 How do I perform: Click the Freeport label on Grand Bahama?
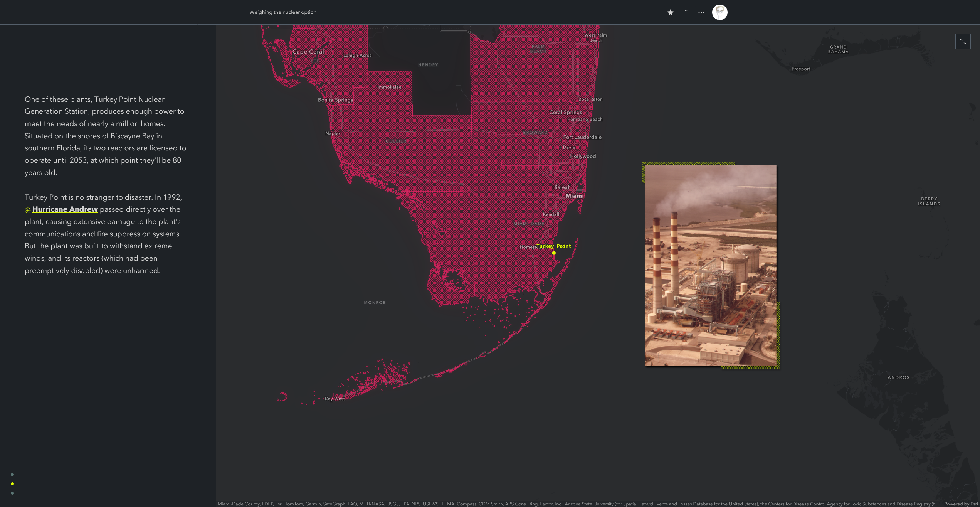tap(800, 69)
